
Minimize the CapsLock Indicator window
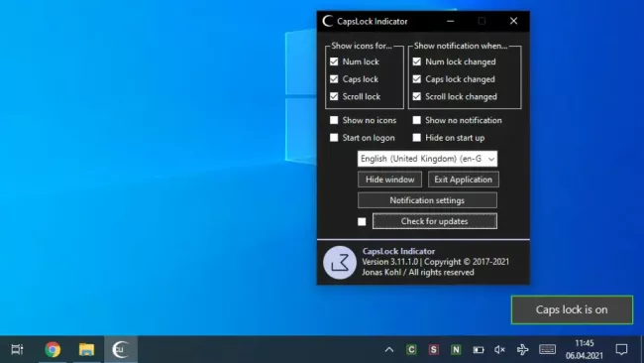click(451, 21)
